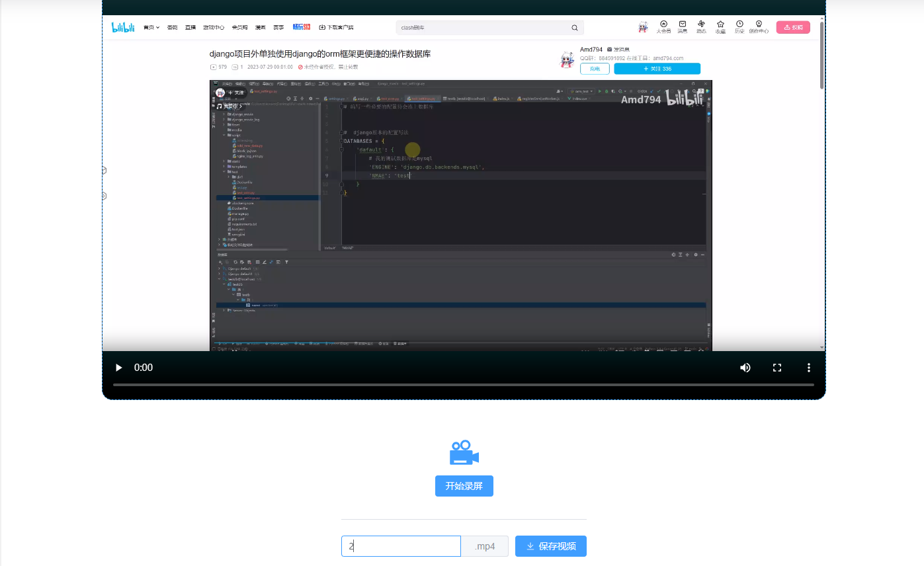Enter fullscreen mode on the video player
The height and width of the screenshot is (566, 924).
coord(778,368)
